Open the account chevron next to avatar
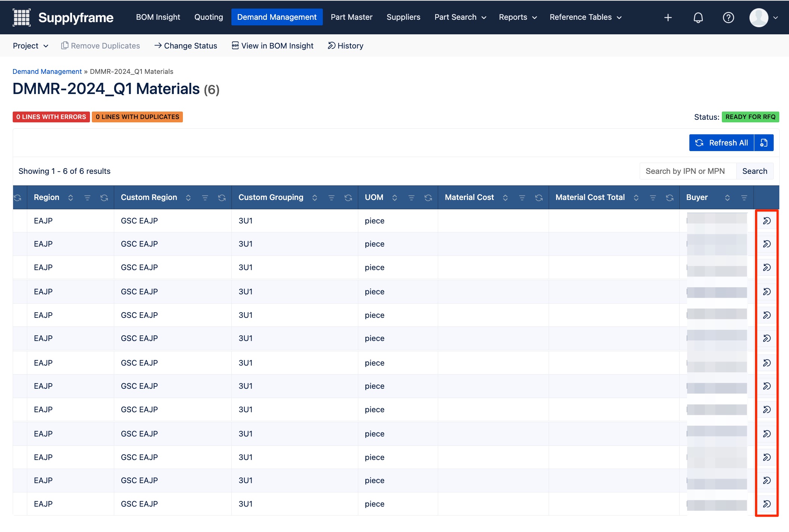Screen dimensions: 789x532 click(776, 18)
